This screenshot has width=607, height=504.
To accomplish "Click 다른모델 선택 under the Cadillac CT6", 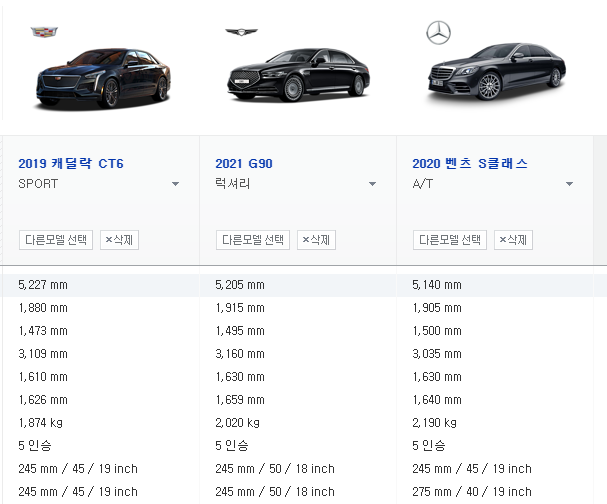I will [x=56, y=240].
